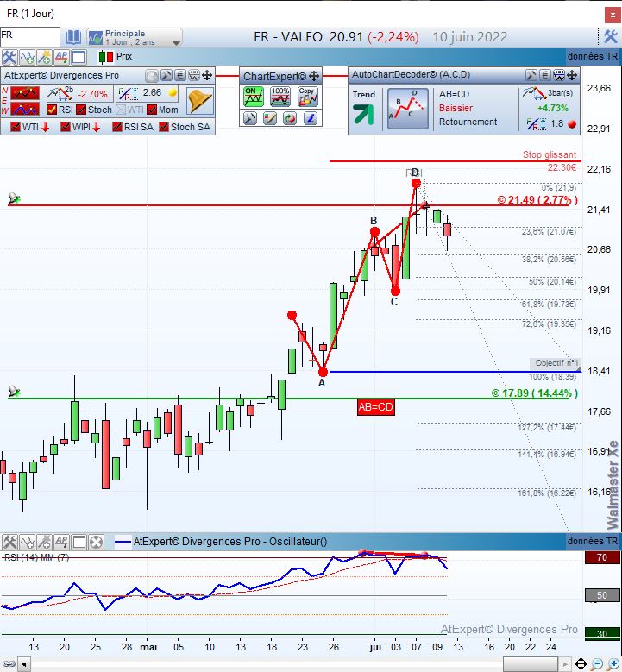622x672 pixels.
Task: Click the FR ticker input field
Action: point(30,37)
